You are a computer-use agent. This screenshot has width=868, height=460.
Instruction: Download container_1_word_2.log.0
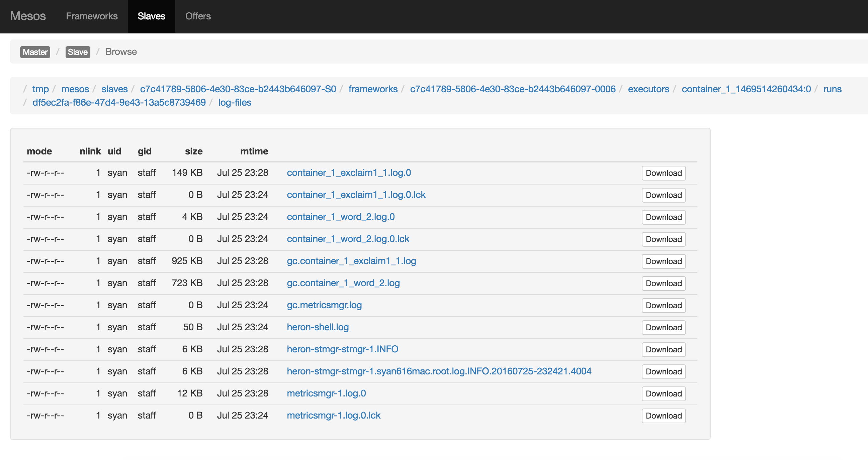click(x=664, y=217)
